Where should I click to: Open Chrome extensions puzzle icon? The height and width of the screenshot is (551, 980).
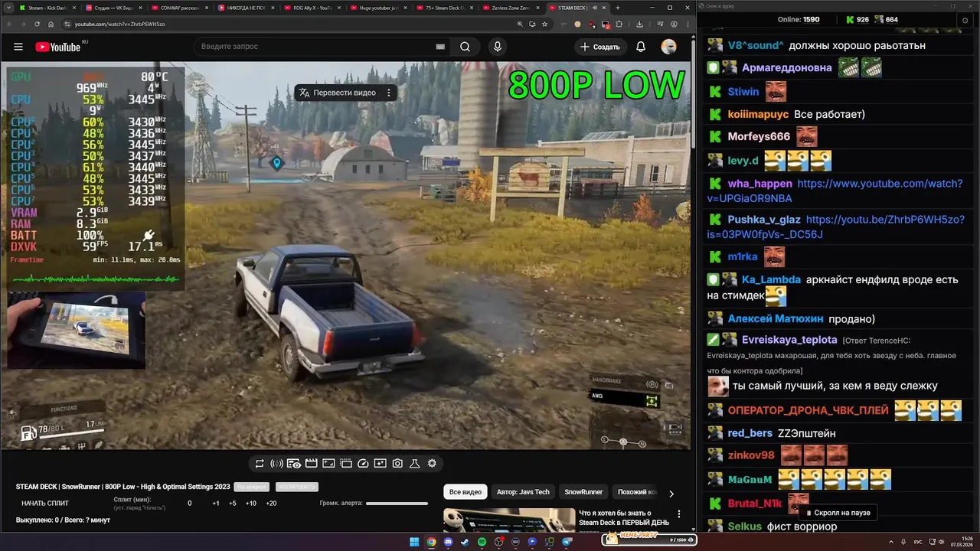coord(619,24)
